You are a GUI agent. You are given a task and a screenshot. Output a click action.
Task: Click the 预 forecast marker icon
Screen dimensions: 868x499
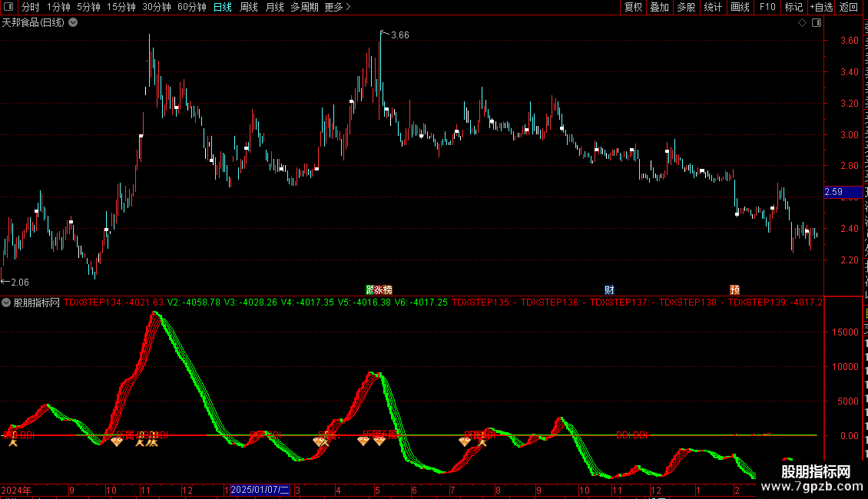point(734,290)
